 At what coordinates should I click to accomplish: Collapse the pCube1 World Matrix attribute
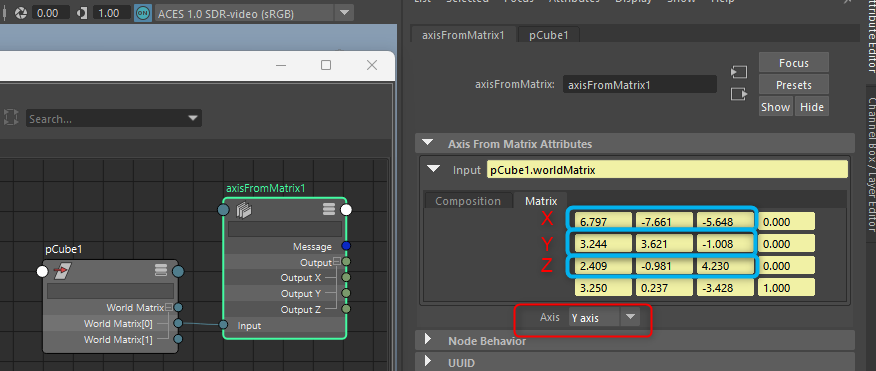pos(168,307)
